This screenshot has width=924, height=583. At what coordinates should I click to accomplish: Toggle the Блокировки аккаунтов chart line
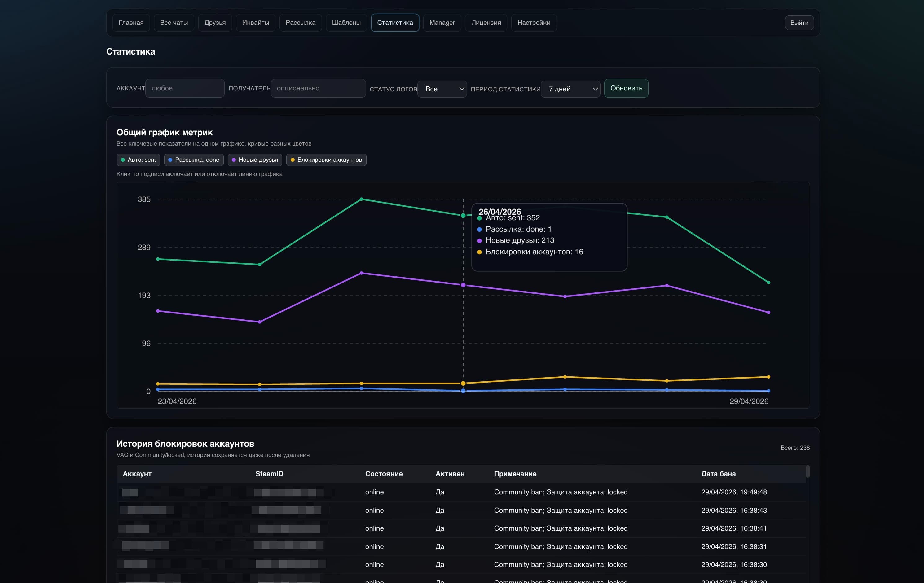(x=326, y=160)
